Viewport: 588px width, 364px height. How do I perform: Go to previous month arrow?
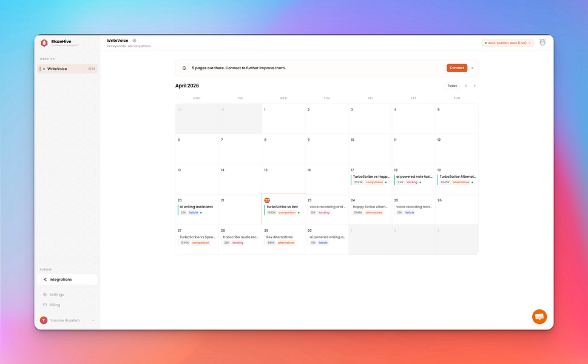point(466,86)
